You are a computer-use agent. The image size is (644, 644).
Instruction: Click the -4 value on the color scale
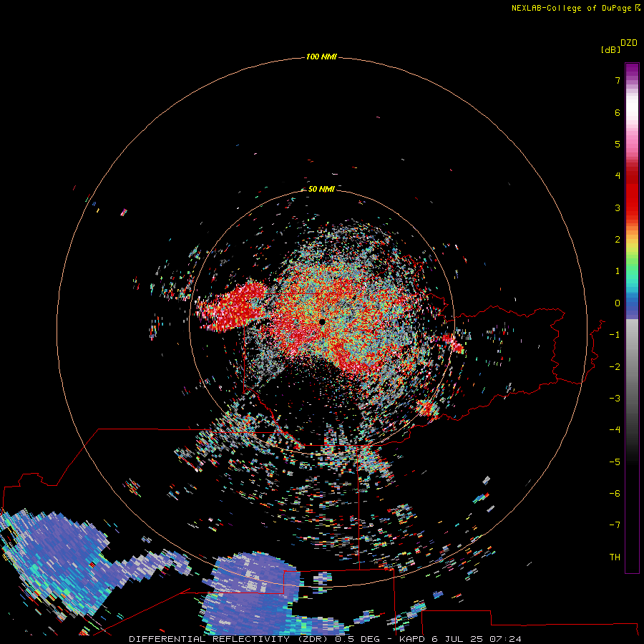coord(615,430)
